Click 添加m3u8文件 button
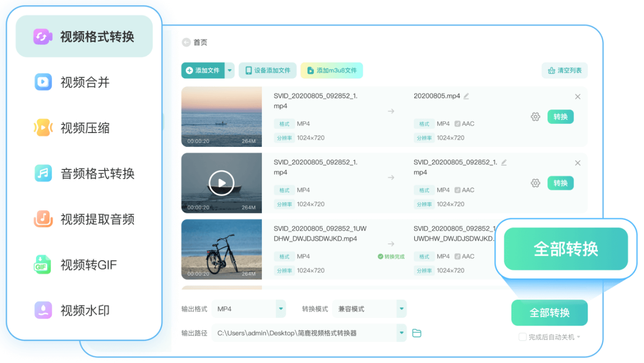Image resolution: width=644 pixels, height=363 pixels. coord(332,70)
